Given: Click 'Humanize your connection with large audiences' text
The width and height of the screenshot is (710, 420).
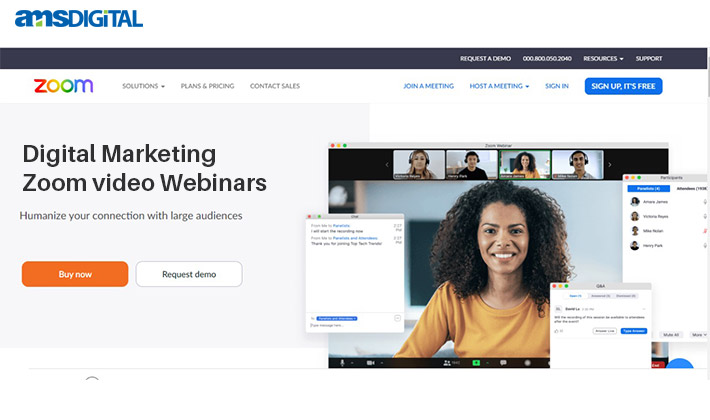Looking at the screenshot, I should coord(131,215).
